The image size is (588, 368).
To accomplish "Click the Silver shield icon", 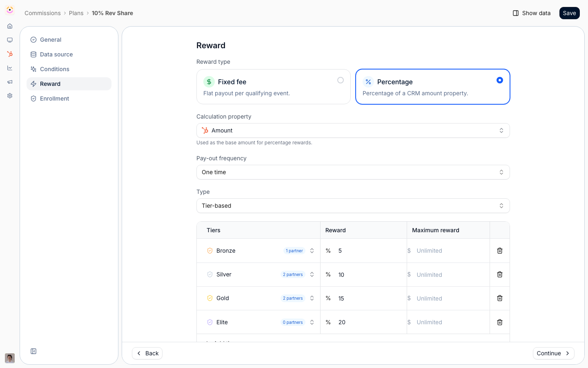I will click(x=210, y=274).
